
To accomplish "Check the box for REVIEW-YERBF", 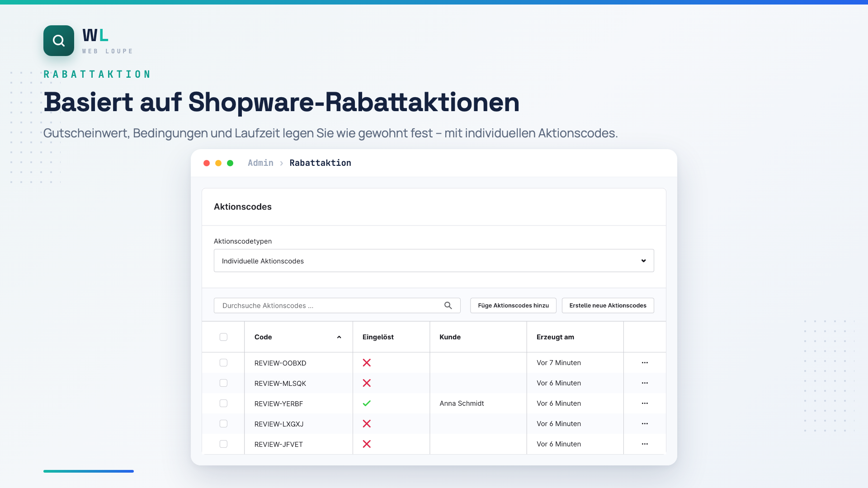I will [x=223, y=404].
